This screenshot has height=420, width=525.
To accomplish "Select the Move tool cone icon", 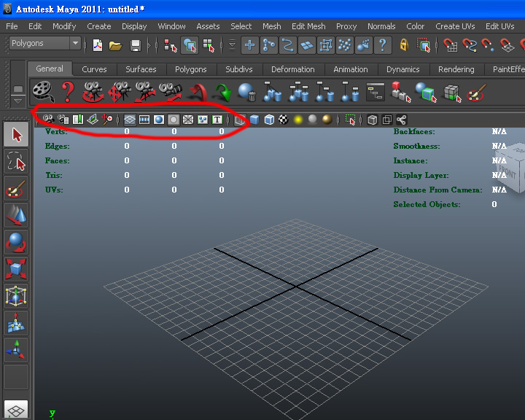I will [x=16, y=215].
